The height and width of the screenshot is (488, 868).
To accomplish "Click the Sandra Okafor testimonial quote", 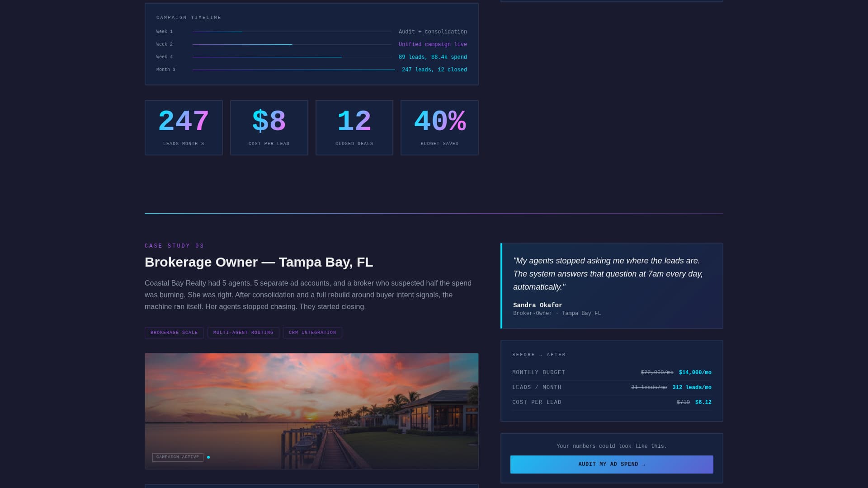I will coord(608,274).
